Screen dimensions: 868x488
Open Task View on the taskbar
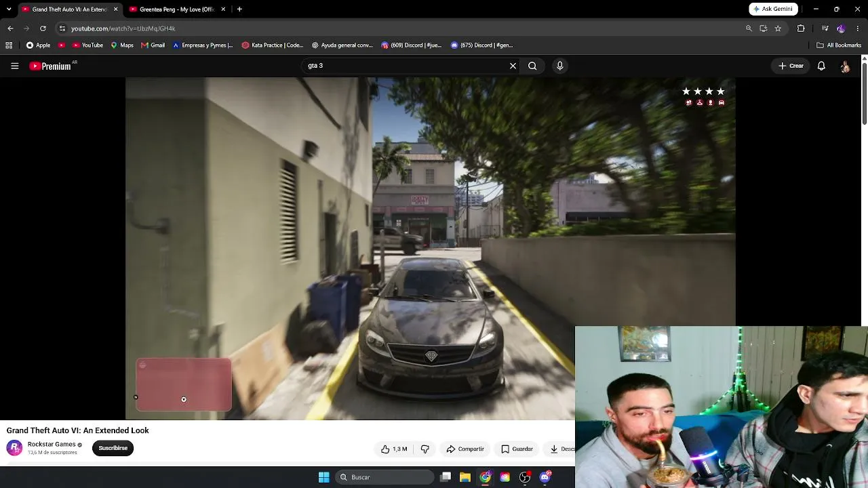click(x=446, y=477)
